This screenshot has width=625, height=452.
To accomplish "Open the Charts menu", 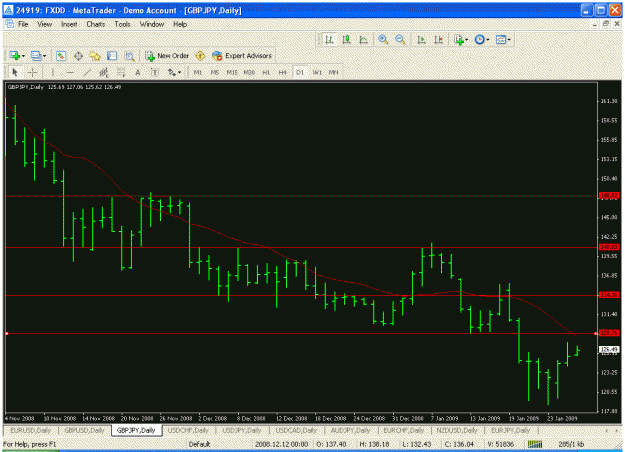I will click(x=96, y=24).
